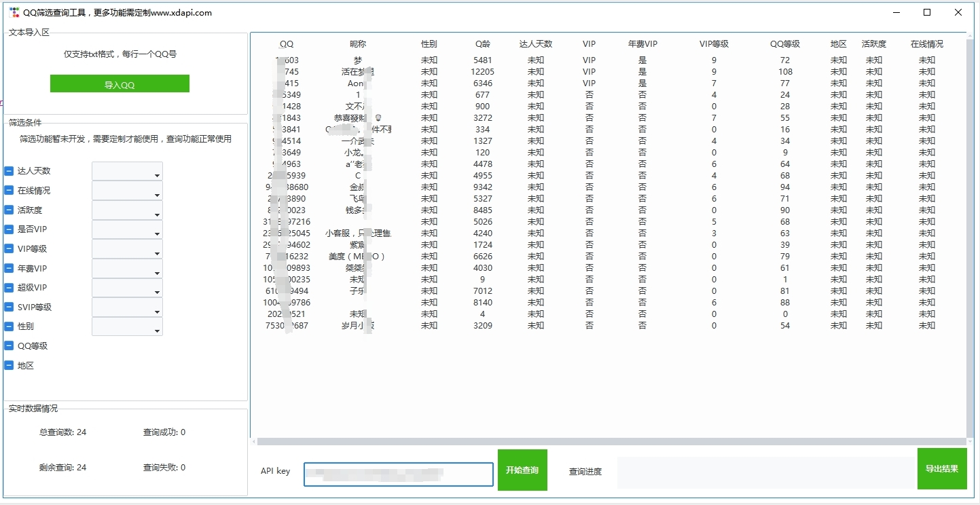The height and width of the screenshot is (505, 980).
Task: Select the row with Q龄 5481
Action: pyautogui.click(x=608, y=60)
